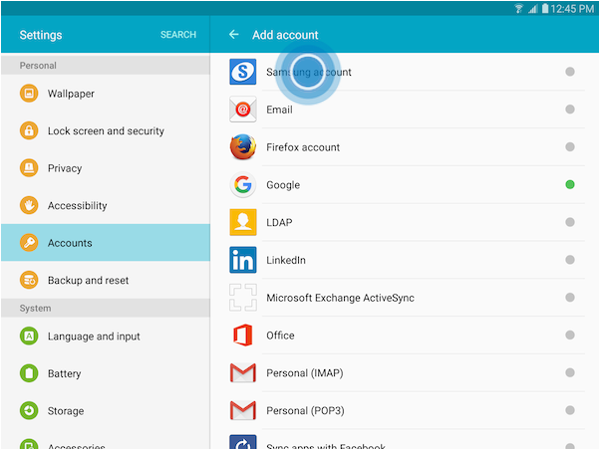Tap the Microsoft Exchange ActiveSync status dot

coord(570,297)
